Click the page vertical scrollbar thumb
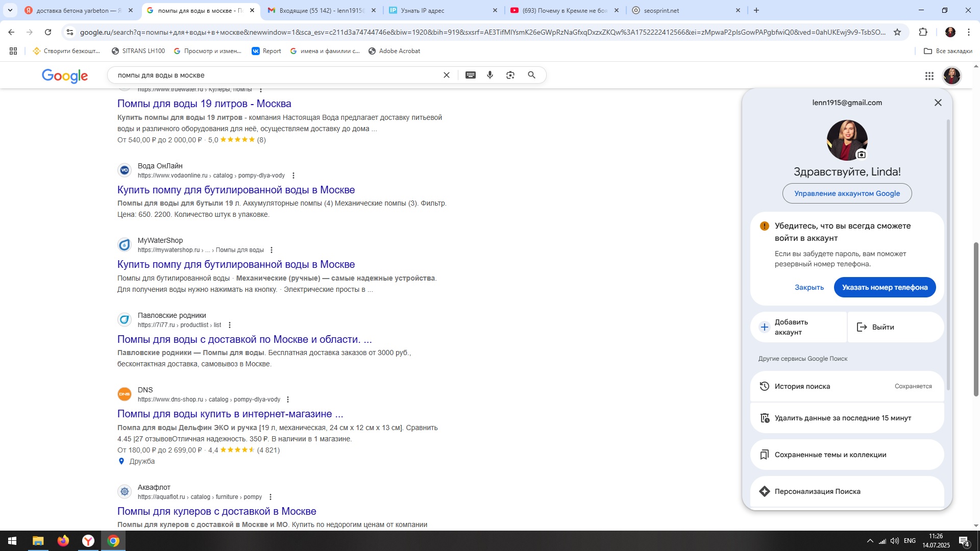Image resolution: width=980 pixels, height=551 pixels. pos(976,319)
